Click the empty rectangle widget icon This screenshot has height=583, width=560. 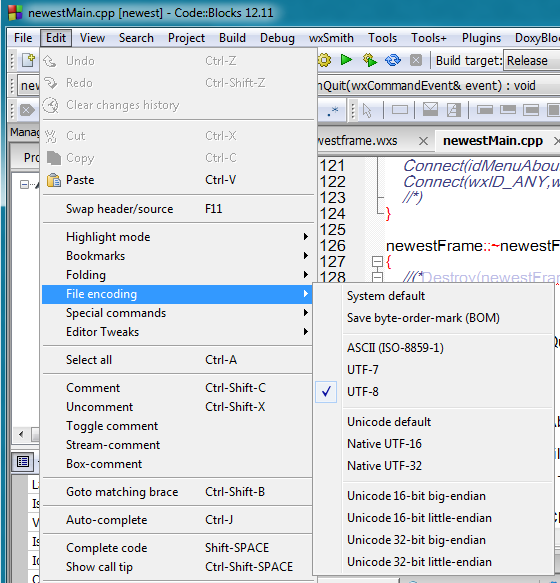click(x=400, y=110)
